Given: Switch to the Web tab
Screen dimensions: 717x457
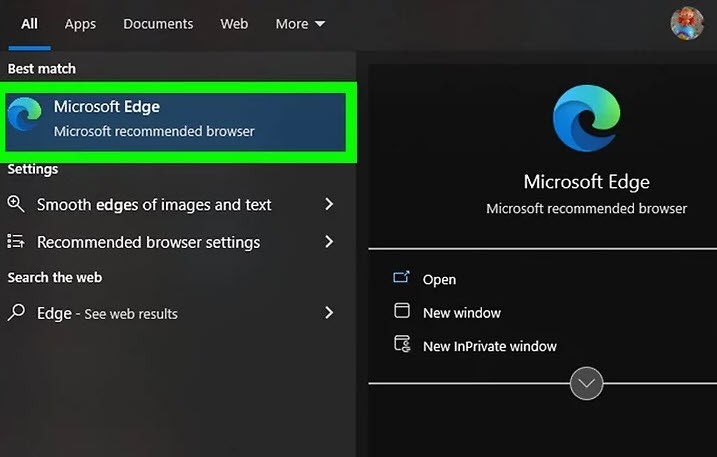Looking at the screenshot, I should coord(234,24).
